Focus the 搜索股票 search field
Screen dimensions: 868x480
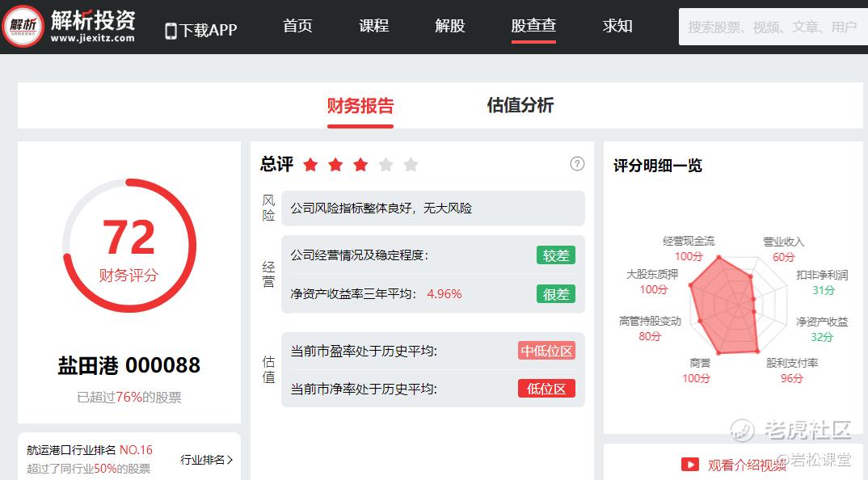click(x=773, y=27)
